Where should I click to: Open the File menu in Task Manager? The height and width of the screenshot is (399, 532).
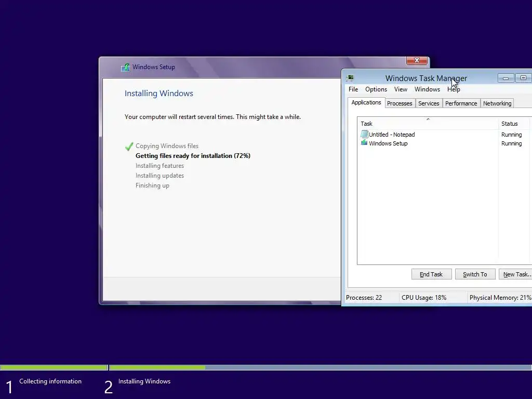[353, 89]
